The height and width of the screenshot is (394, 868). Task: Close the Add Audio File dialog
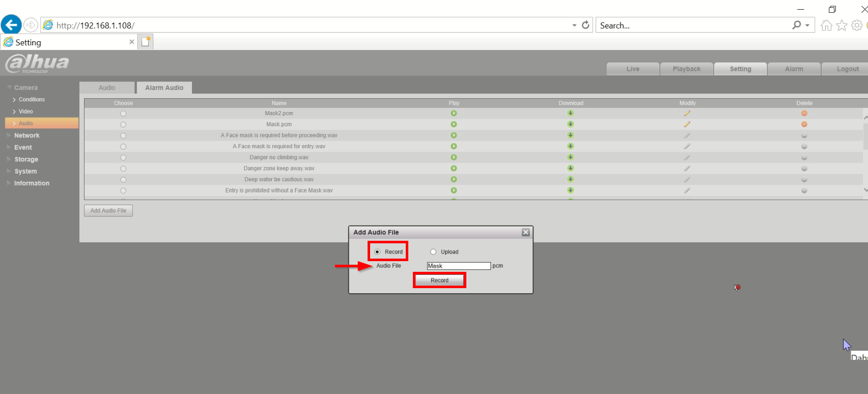click(526, 232)
